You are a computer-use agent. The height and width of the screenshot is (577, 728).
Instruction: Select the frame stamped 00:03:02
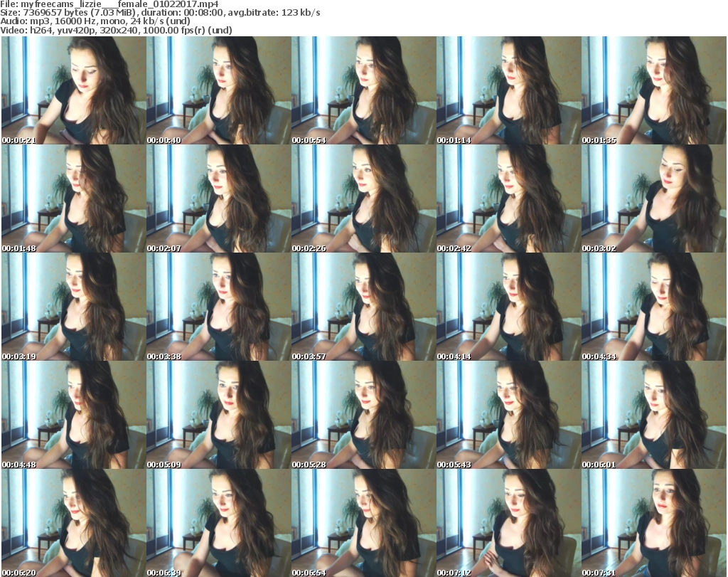point(654,198)
